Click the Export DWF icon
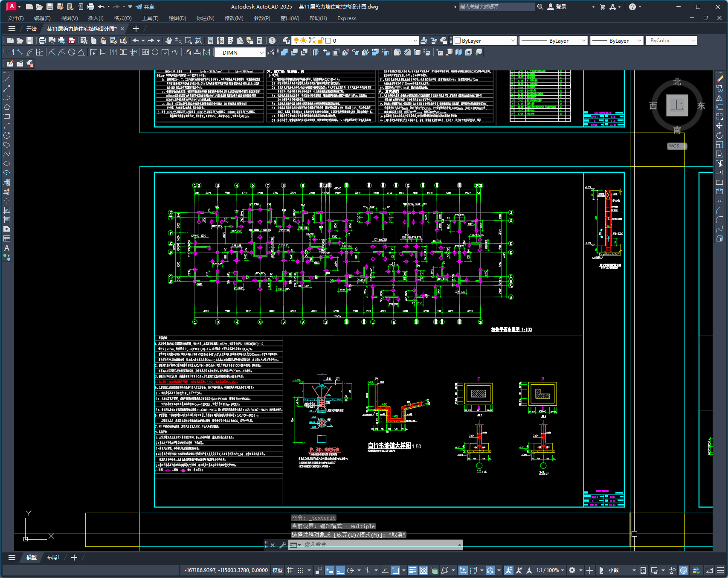 (x=72, y=41)
